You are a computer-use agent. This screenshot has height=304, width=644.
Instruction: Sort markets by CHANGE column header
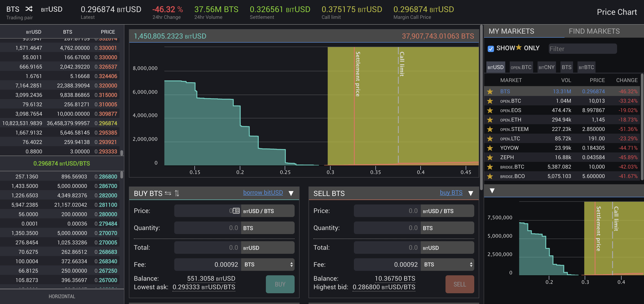pyautogui.click(x=627, y=80)
